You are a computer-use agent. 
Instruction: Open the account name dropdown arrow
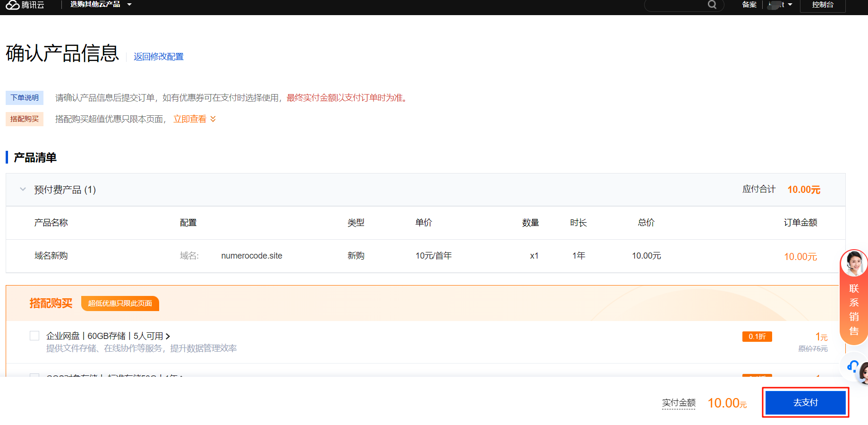coord(790,5)
